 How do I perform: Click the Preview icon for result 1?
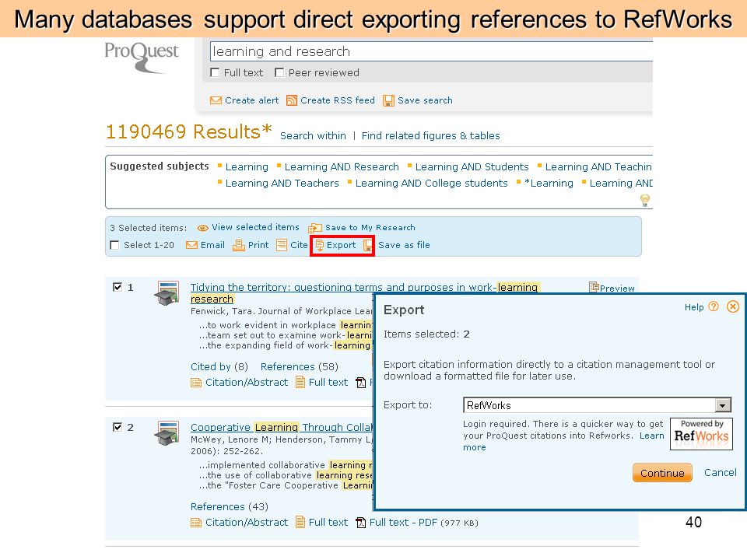click(594, 287)
